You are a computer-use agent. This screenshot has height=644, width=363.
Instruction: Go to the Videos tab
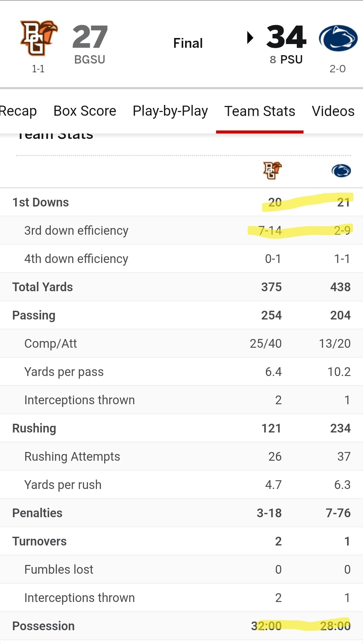click(x=333, y=111)
